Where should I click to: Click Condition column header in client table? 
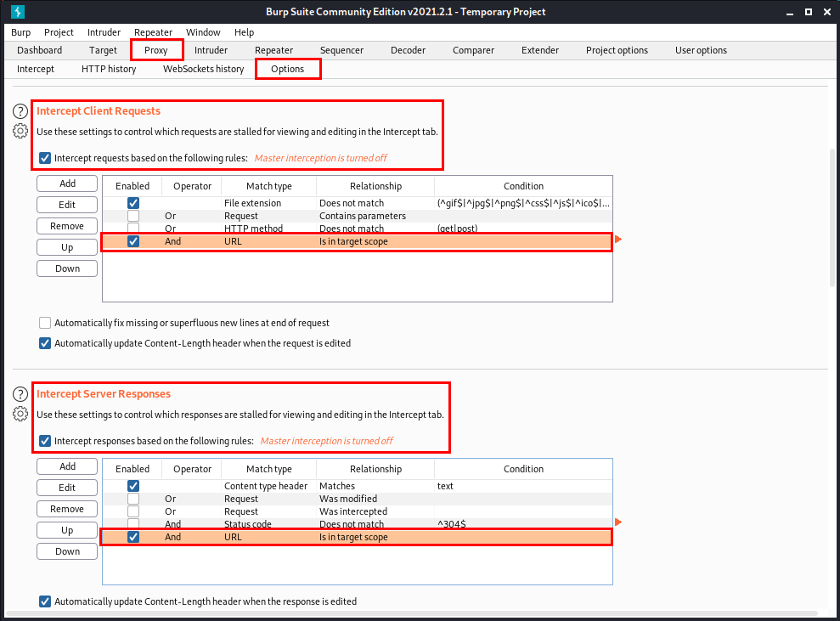pos(523,186)
